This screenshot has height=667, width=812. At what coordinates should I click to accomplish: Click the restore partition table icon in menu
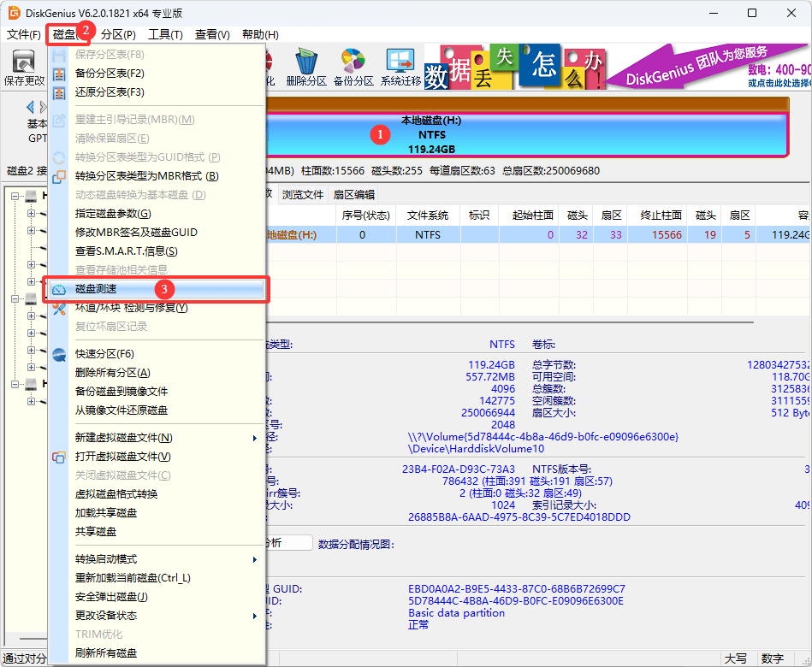tap(60, 92)
